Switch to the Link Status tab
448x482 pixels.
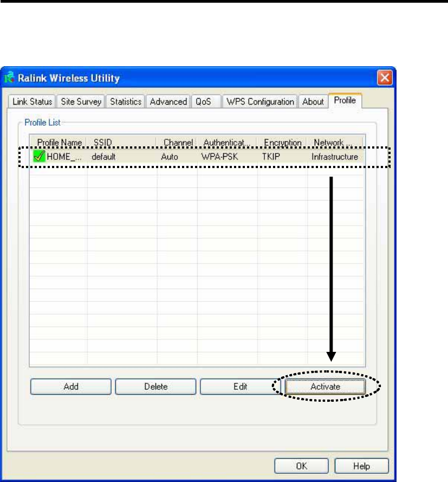33,102
